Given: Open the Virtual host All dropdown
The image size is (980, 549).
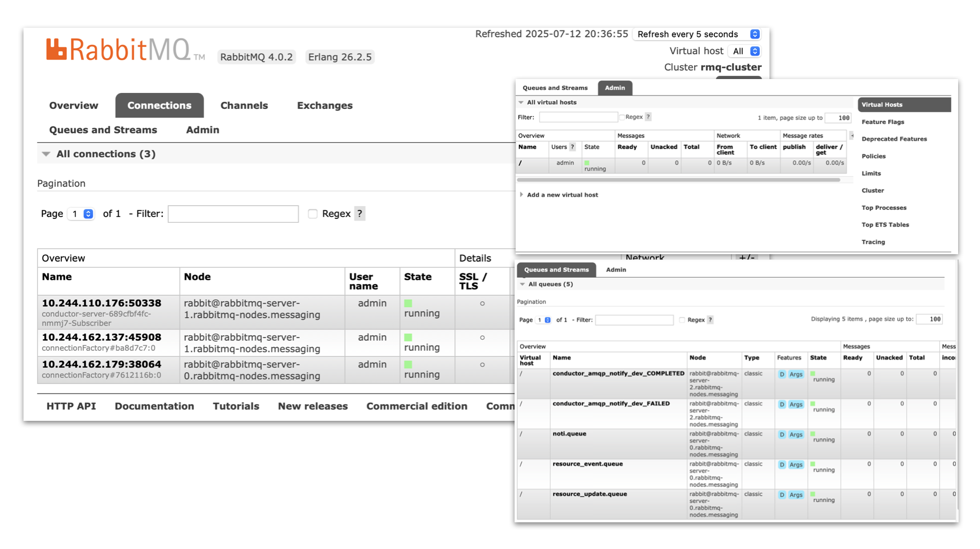Looking at the screenshot, I should [x=745, y=51].
